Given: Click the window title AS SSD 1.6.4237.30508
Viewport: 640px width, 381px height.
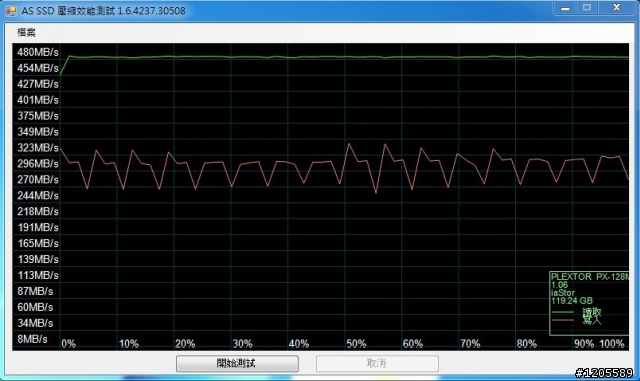Looking at the screenshot, I should click(104, 11).
